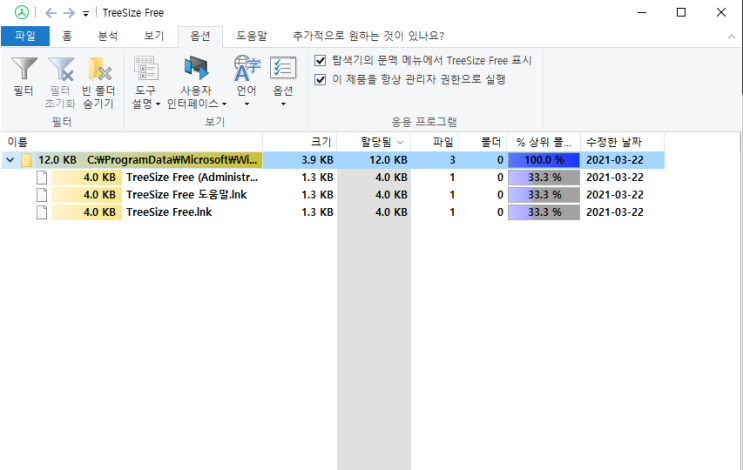Open the User interface (사용자 인터페이스) icon

click(197, 68)
